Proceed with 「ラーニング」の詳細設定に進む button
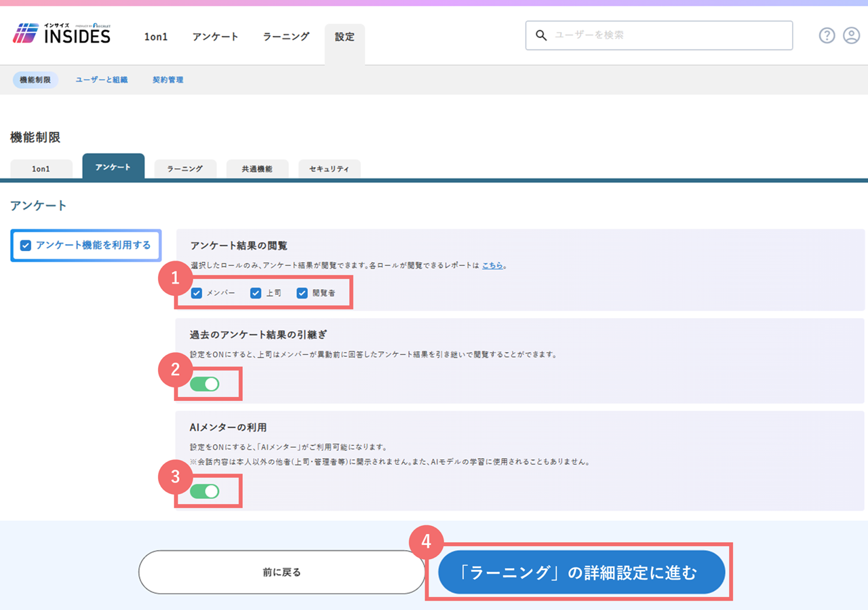This screenshot has width=868, height=610. (582, 573)
